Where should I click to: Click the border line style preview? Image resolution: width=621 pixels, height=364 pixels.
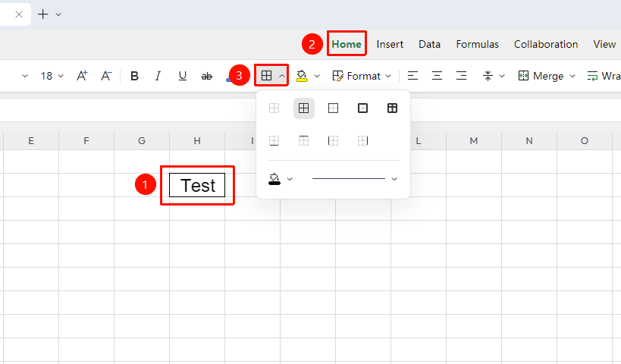pos(349,179)
